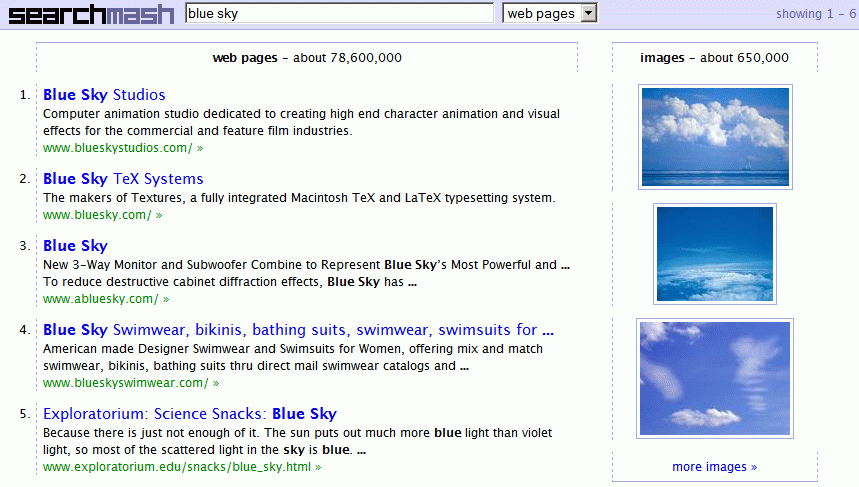
Task: Click the American made Designer Swimwear snippet
Action: click(293, 357)
